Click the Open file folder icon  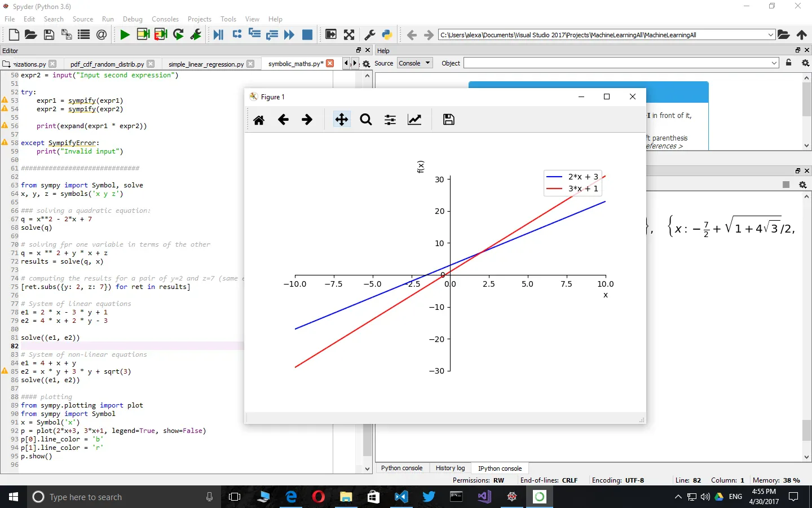tap(31, 35)
